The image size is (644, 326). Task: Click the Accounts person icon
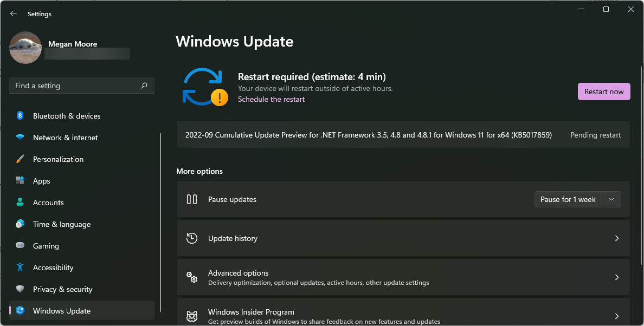[x=20, y=202]
